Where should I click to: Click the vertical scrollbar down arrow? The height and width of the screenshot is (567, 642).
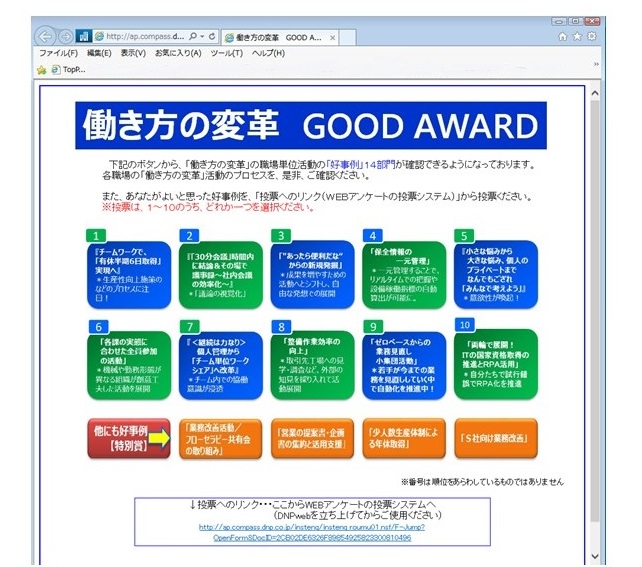pos(595,557)
